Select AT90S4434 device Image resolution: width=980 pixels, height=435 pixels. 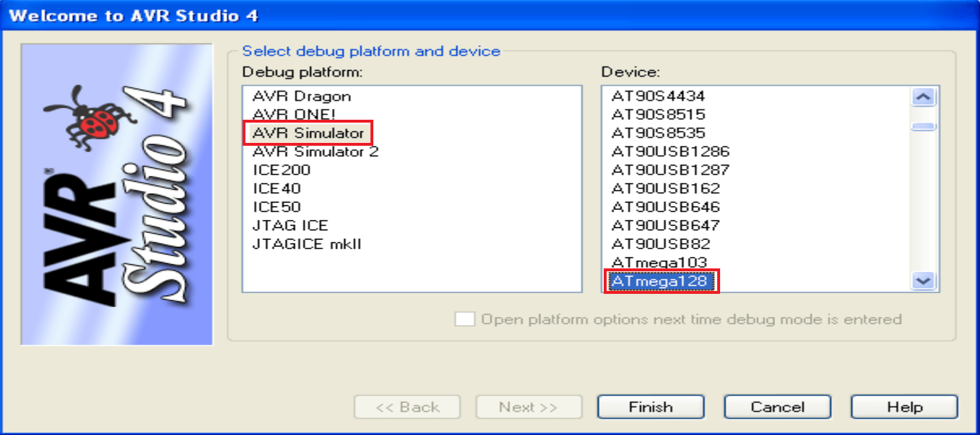[658, 96]
